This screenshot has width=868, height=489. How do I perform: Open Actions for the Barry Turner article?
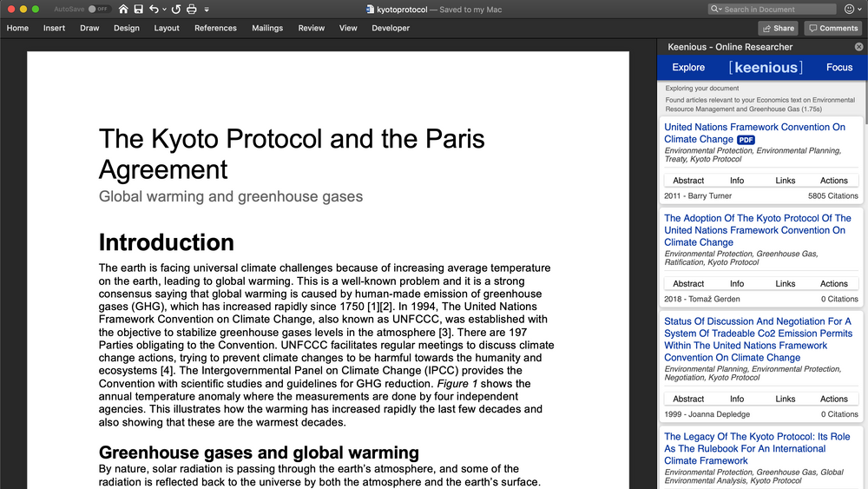coord(833,181)
